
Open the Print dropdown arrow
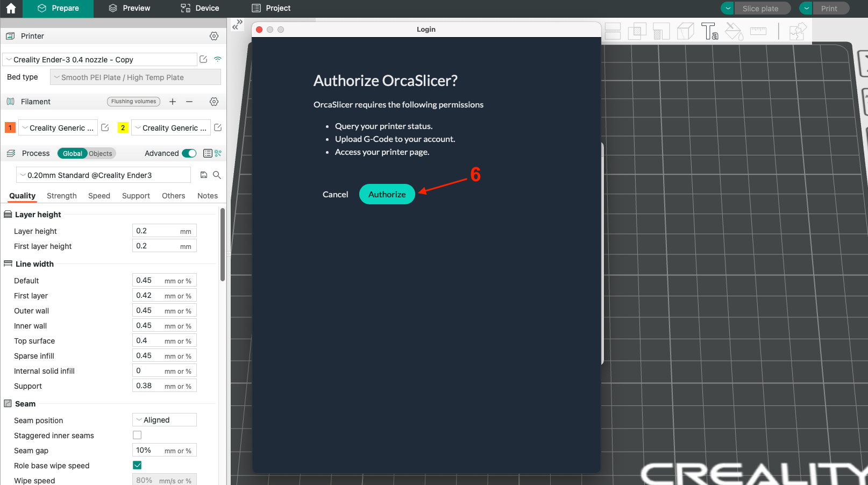(806, 8)
